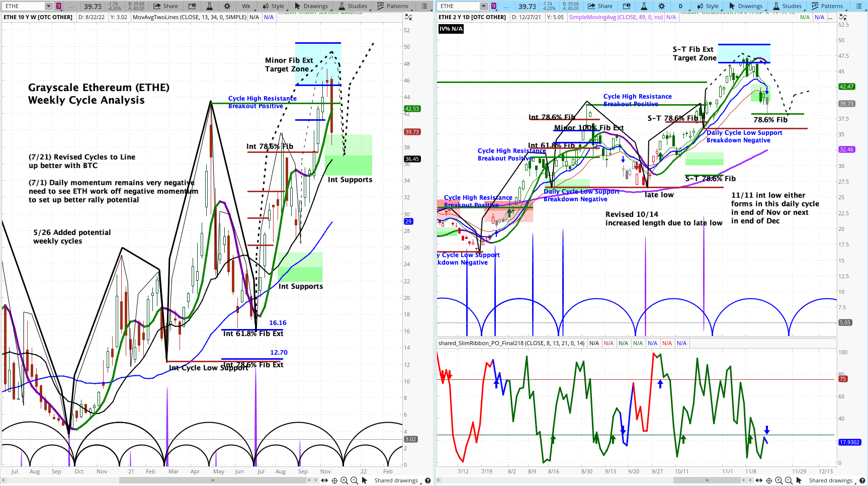Viewport: 868px width, 486px height.
Task: Click the flag notification icon beside Share
Action: click(x=192, y=6)
